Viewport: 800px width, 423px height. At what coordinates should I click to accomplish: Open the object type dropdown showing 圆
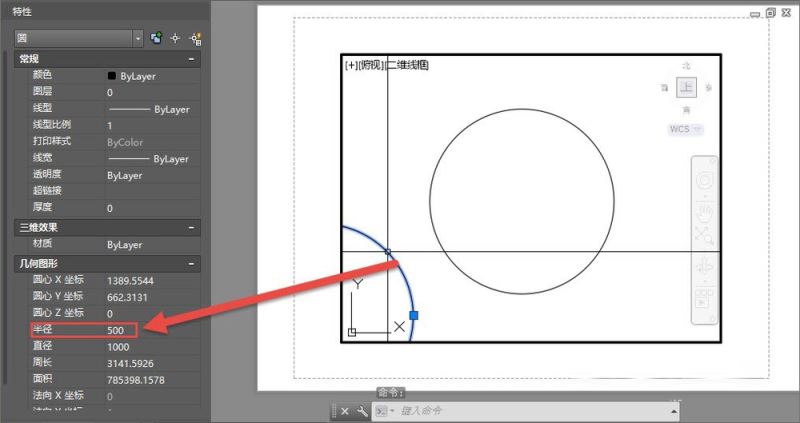[x=79, y=38]
